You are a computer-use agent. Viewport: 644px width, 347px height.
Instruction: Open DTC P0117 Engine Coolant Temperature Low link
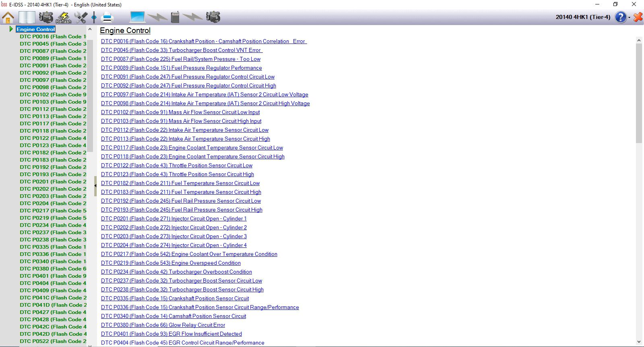[x=192, y=148]
